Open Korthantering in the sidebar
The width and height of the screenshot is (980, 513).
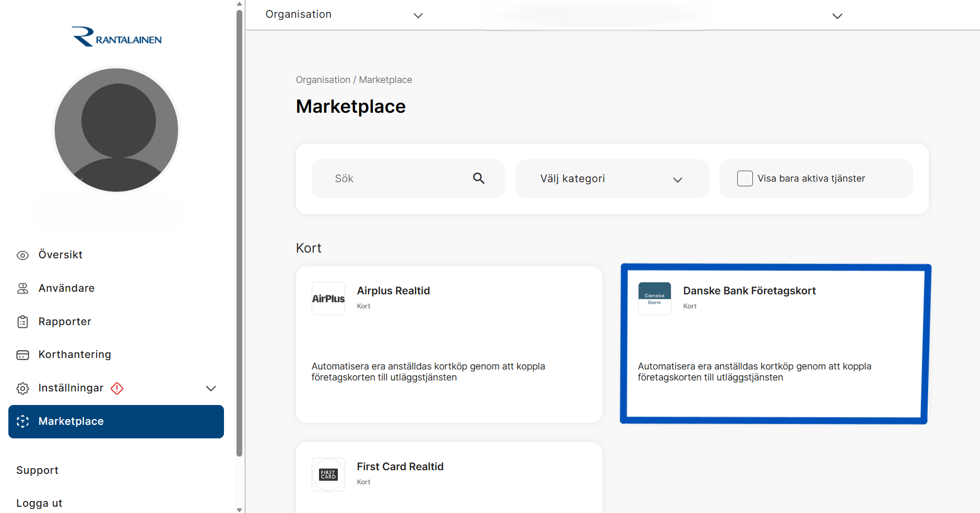[75, 354]
